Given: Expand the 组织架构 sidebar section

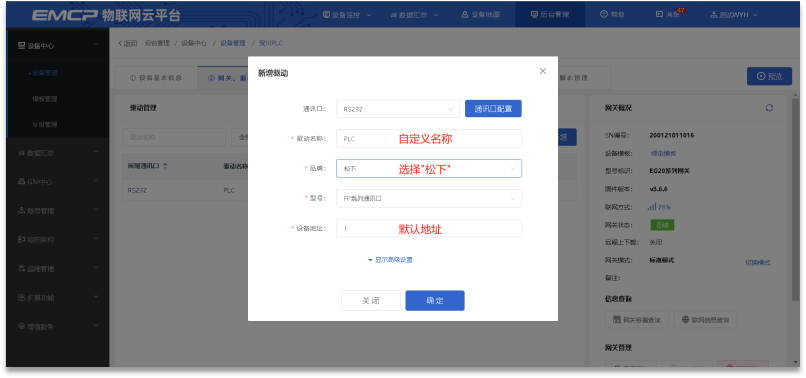Looking at the screenshot, I should pos(58,240).
